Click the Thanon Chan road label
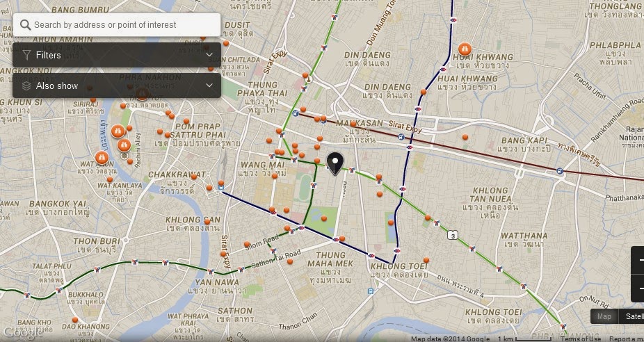This screenshot has width=644, height=342. [x=298, y=321]
